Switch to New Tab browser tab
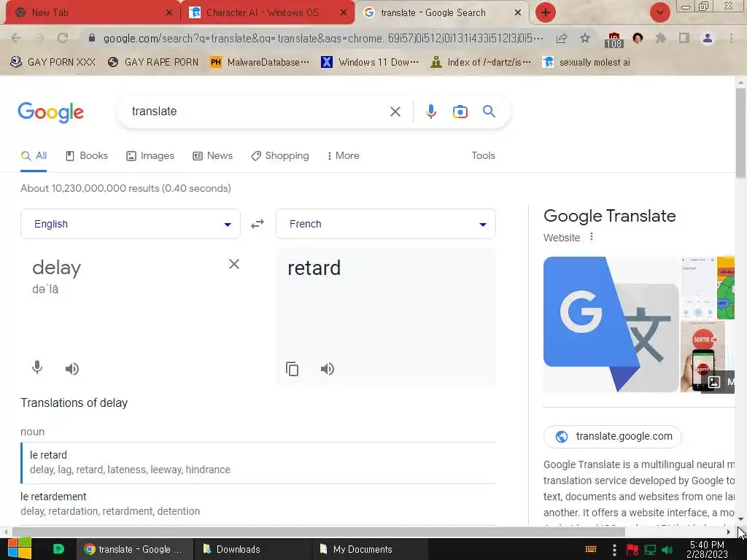747x560 pixels. pyautogui.click(x=90, y=13)
